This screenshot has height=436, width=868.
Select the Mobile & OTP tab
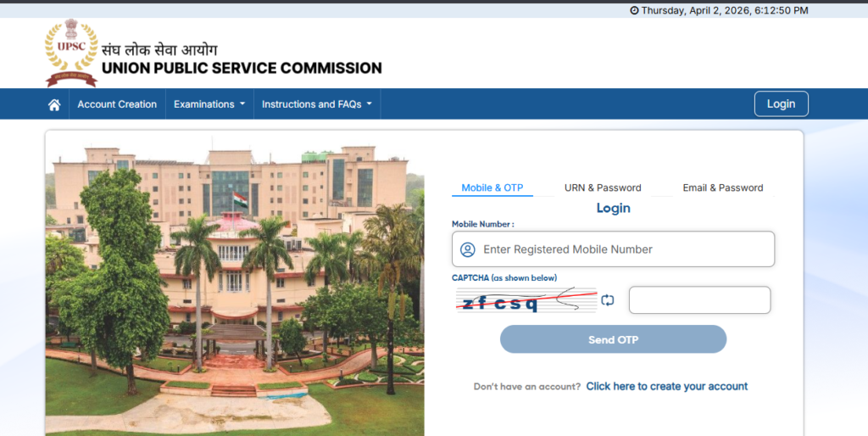pos(492,187)
